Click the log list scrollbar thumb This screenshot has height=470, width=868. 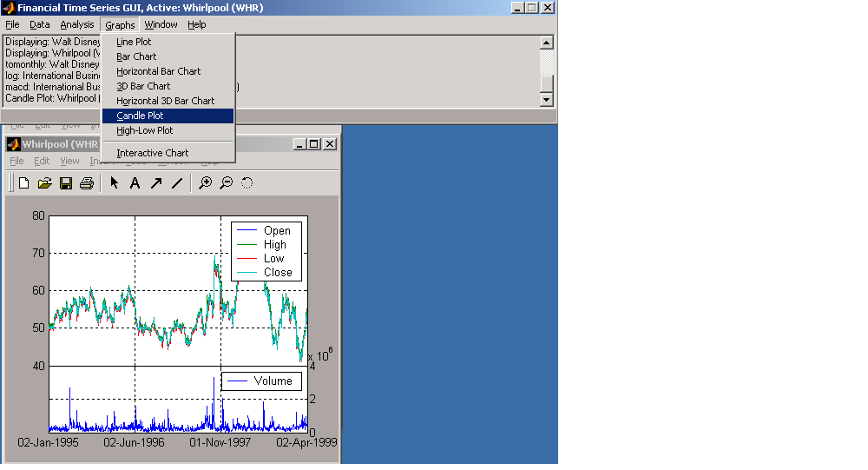(546, 83)
